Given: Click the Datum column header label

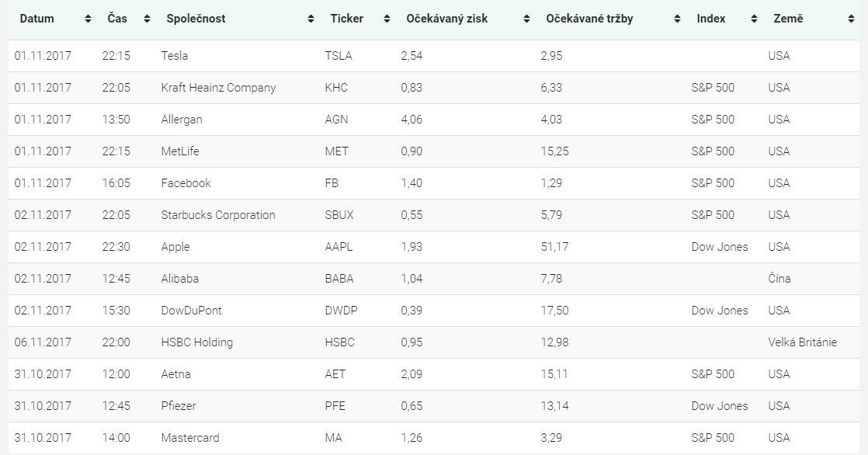Looking at the screenshot, I should [36, 19].
